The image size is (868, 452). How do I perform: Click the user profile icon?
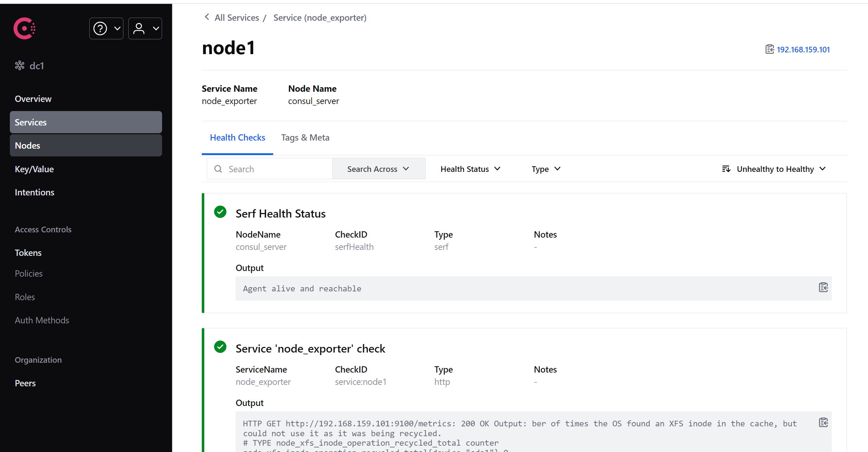coord(139,28)
